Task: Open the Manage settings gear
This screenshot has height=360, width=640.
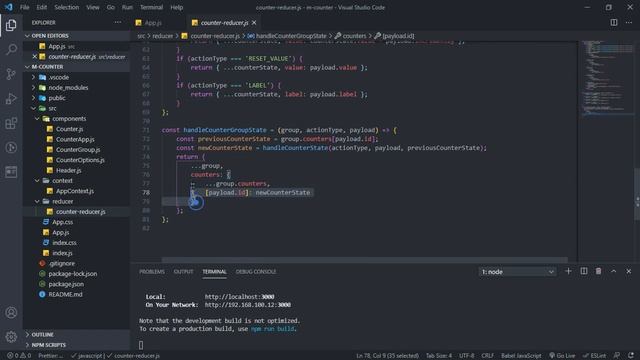Action: pos(11,337)
